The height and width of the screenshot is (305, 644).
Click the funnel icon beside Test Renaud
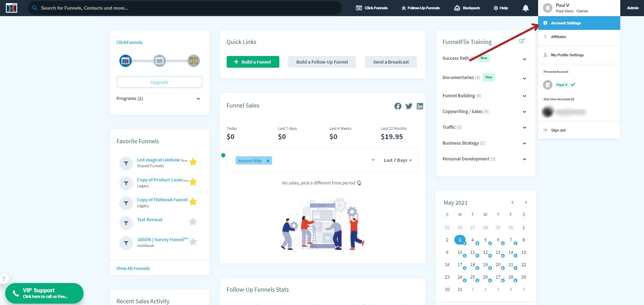[126, 223]
